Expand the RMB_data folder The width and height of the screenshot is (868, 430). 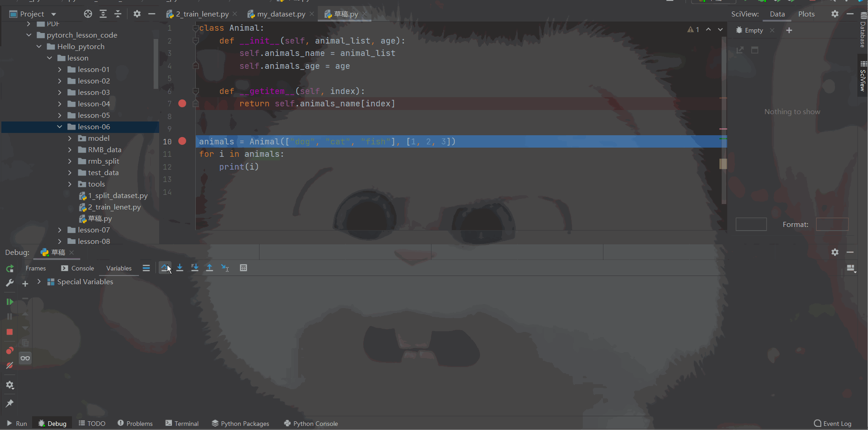(x=70, y=149)
